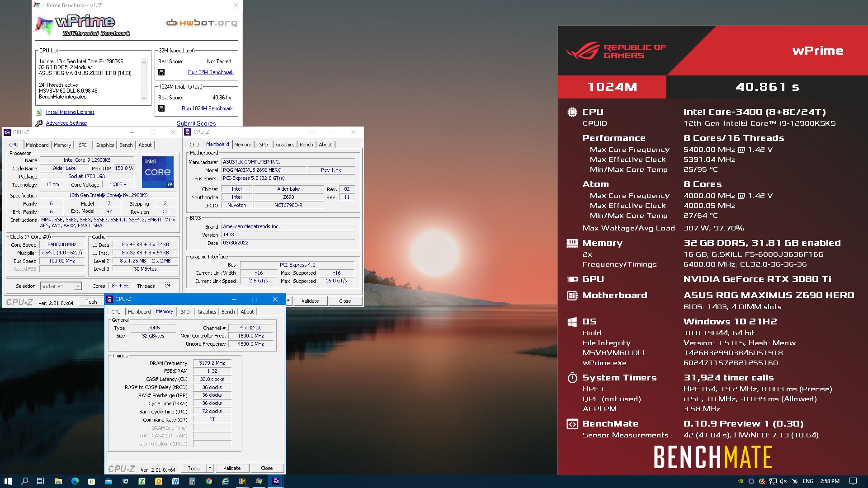Screen dimensions: 868x488
Task: Switch to the Mainboard tab in the left CPU-Z window
Action: (x=37, y=145)
